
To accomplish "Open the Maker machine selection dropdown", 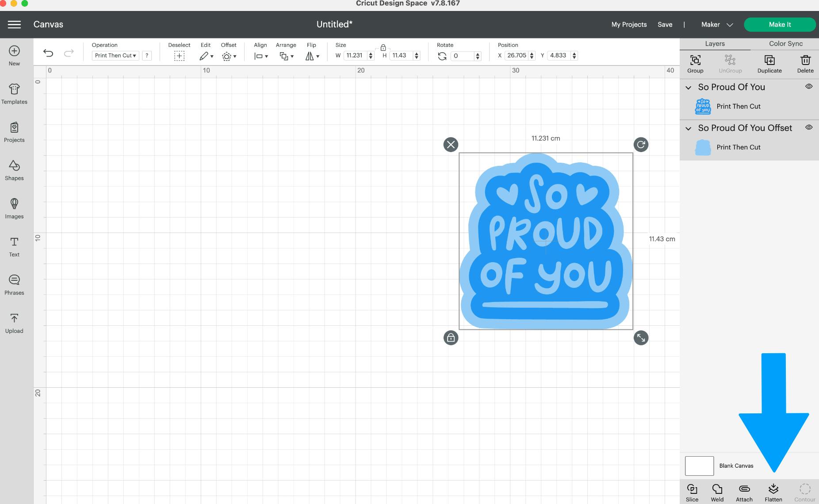I will point(716,24).
